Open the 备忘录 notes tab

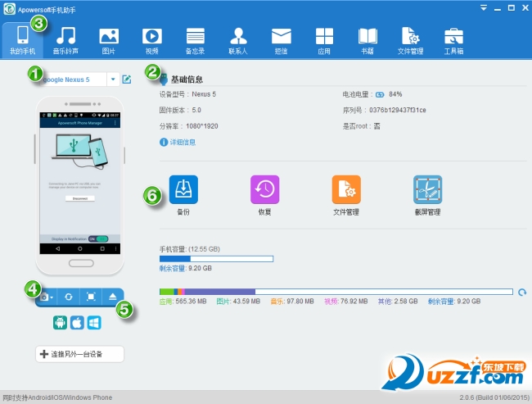click(x=195, y=40)
